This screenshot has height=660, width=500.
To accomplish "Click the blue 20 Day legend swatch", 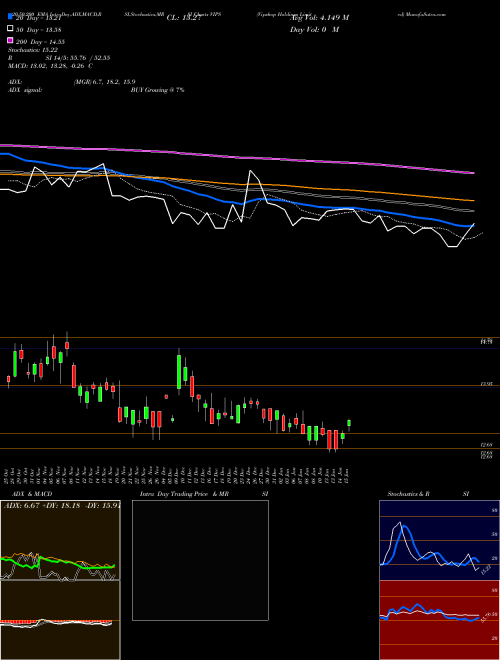I will (10, 17).
